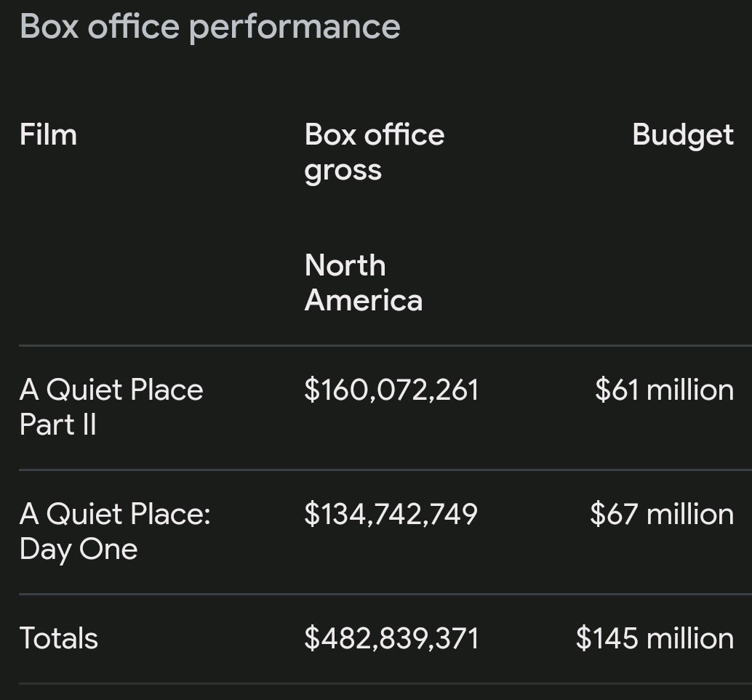The width and height of the screenshot is (752, 700).
Task: Select the "Film" column header
Action: click(48, 134)
